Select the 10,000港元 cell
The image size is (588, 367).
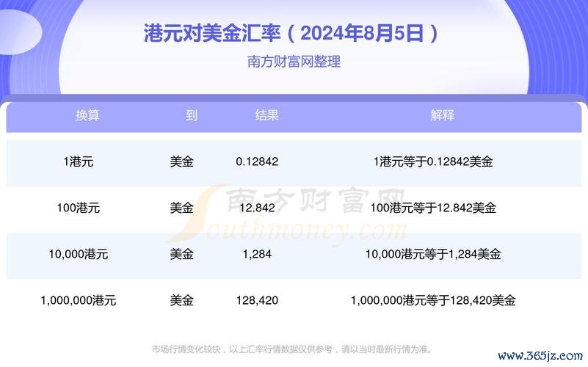79,255
